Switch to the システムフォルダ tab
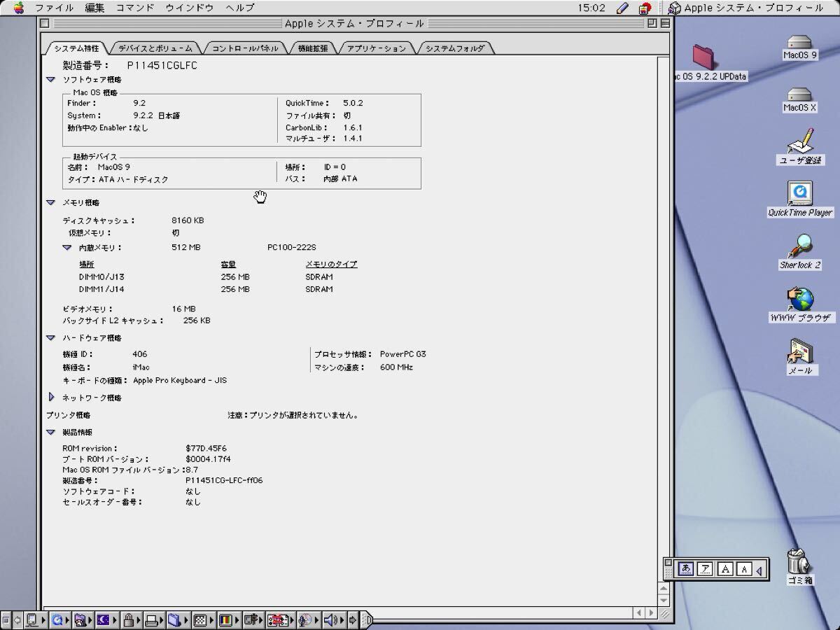 455,48
